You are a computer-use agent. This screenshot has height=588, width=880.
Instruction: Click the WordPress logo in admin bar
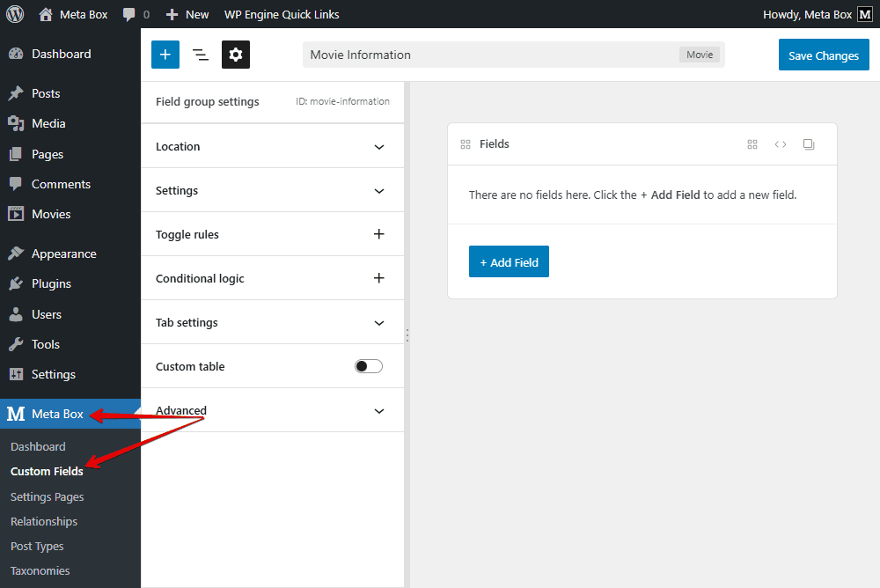(x=15, y=14)
